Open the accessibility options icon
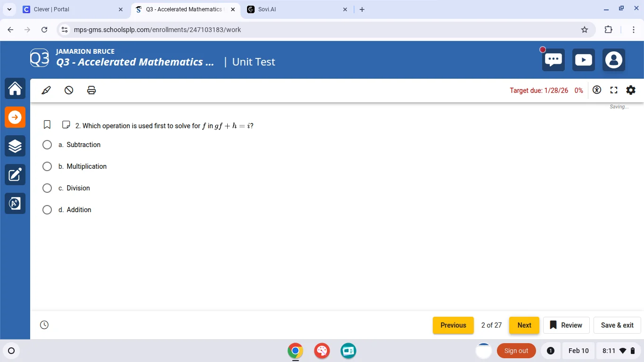644x362 pixels. pos(597,90)
